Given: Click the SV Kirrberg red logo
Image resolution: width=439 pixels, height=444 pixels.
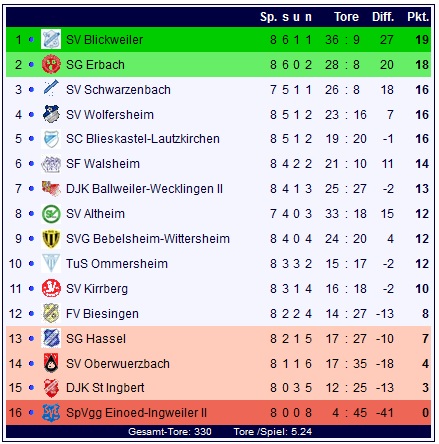Looking at the screenshot, I should (51, 288).
